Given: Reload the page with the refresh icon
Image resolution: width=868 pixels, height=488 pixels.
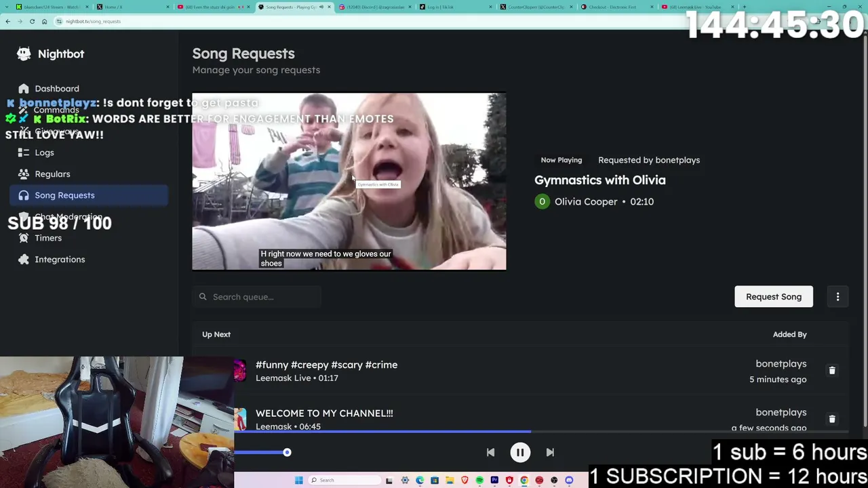Looking at the screenshot, I should (x=32, y=22).
